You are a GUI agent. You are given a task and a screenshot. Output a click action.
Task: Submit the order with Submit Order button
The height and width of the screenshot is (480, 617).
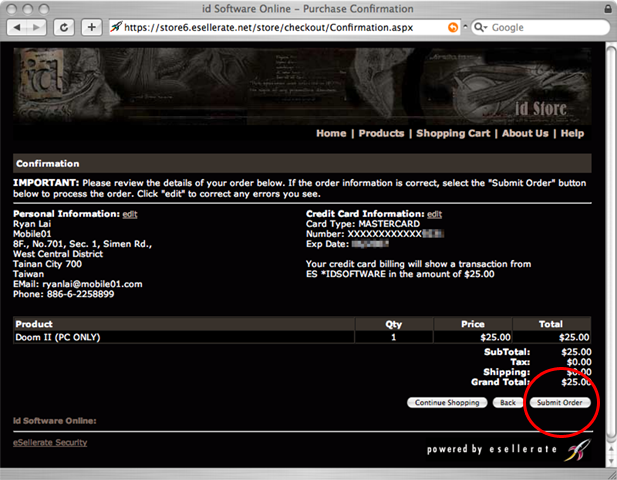560,402
